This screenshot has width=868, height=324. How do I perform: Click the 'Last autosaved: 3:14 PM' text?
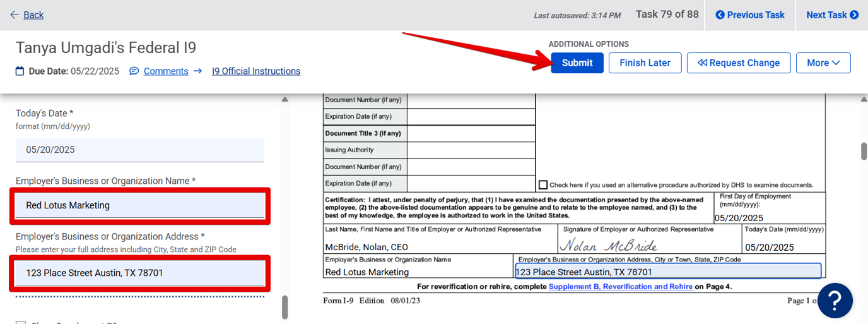click(577, 15)
